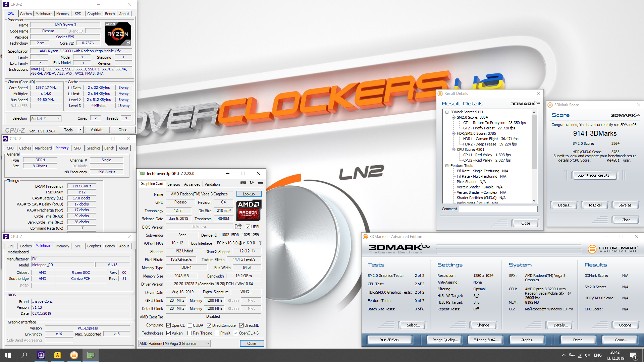
Task: Click the Wi-Fi network tray icon
Action: pyautogui.click(x=580, y=355)
